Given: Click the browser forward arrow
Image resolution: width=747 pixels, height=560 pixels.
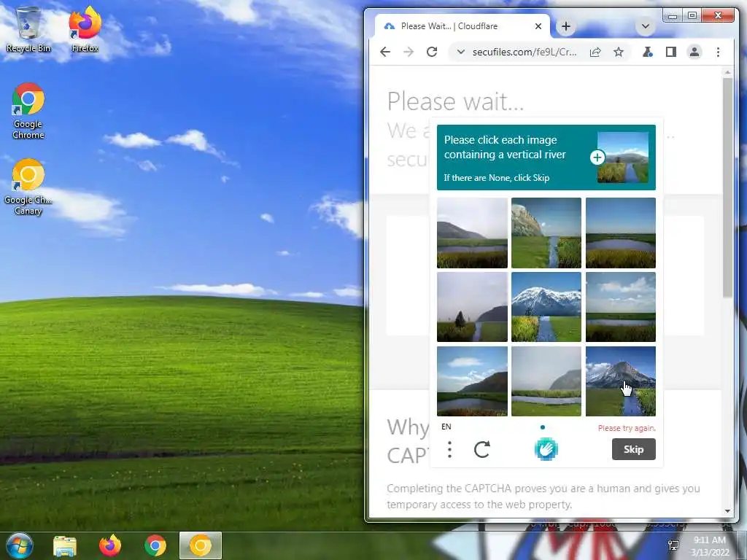Looking at the screenshot, I should tap(409, 52).
